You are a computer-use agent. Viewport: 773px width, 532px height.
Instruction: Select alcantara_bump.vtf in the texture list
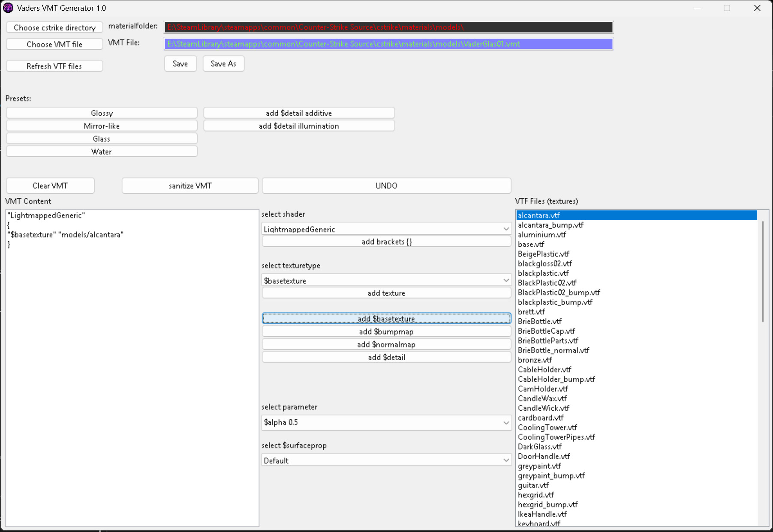click(x=636, y=225)
